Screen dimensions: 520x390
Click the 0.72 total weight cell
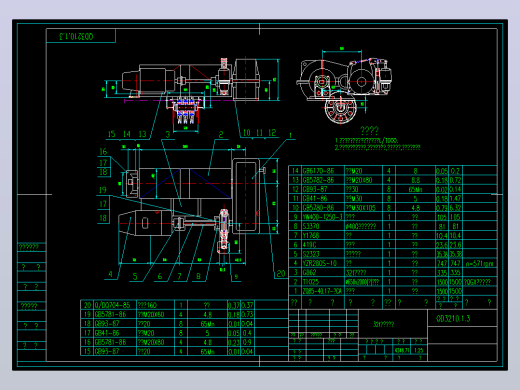tap(455, 180)
